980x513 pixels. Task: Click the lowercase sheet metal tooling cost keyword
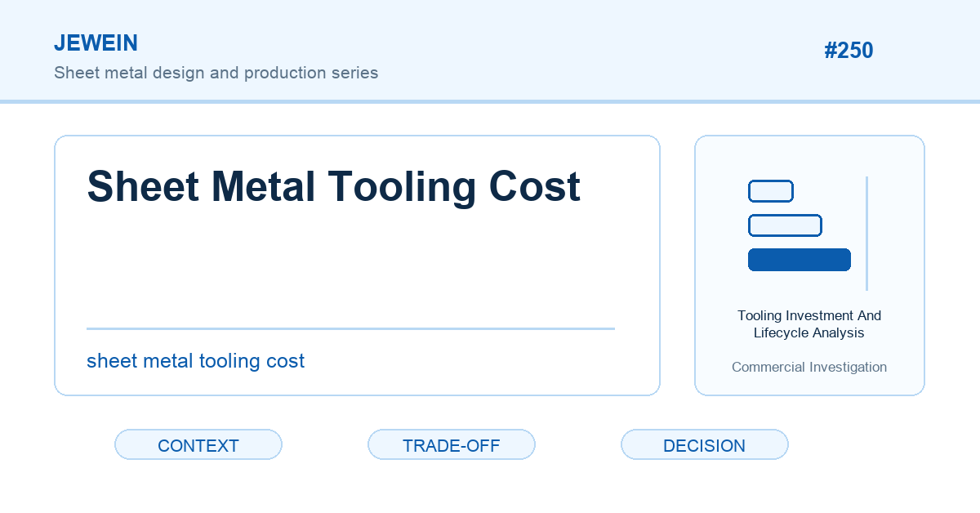[x=195, y=361]
